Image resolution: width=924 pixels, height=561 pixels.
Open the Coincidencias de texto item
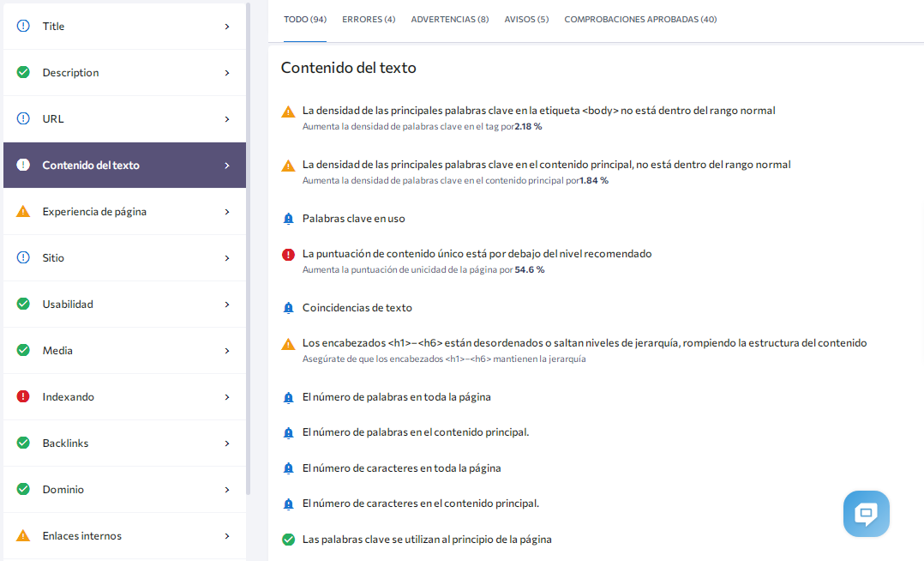[x=357, y=307]
